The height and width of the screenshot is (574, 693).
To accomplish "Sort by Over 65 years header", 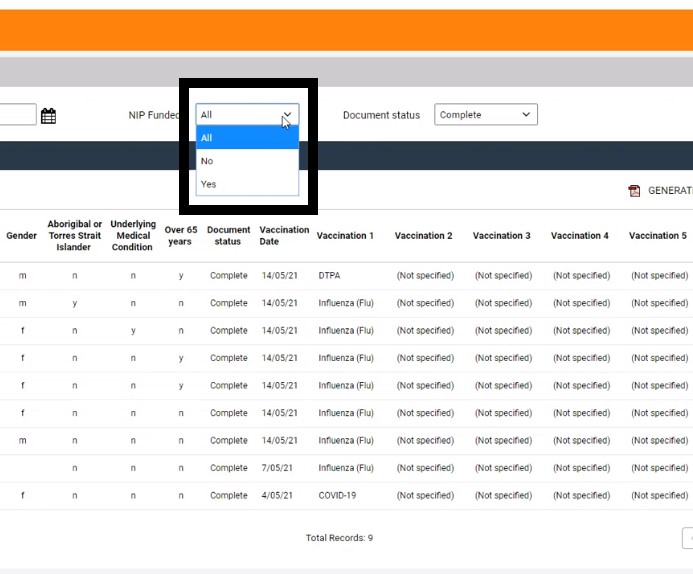I will (180, 236).
